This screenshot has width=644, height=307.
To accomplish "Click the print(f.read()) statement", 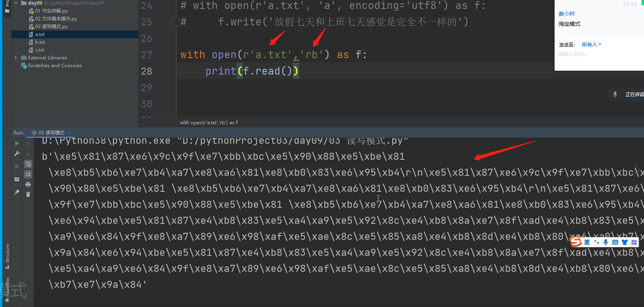I will click(x=252, y=71).
